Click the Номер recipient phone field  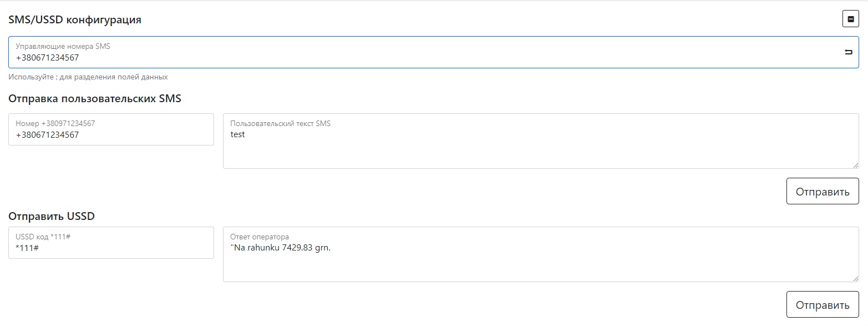(111, 134)
